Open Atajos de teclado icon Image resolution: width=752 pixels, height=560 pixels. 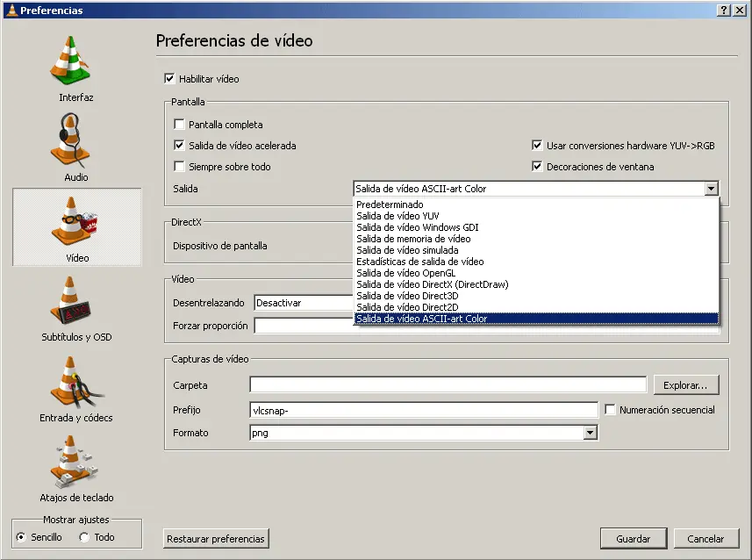tap(76, 462)
